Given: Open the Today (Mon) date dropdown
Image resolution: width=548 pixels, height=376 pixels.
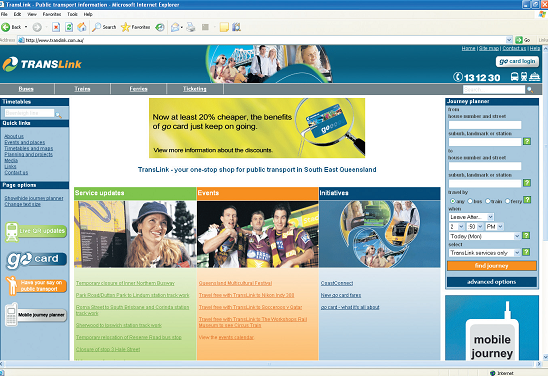Looking at the screenshot, I should (x=517, y=236).
